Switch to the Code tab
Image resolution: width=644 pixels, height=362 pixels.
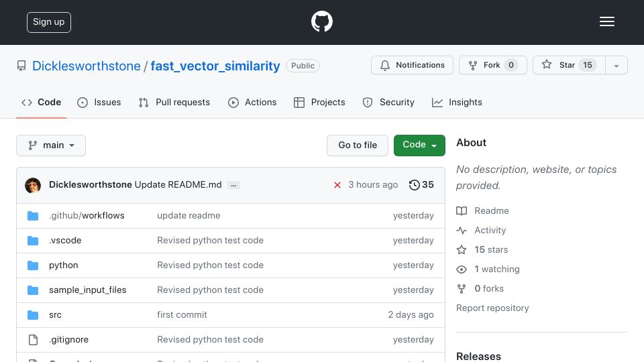pos(42,102)
